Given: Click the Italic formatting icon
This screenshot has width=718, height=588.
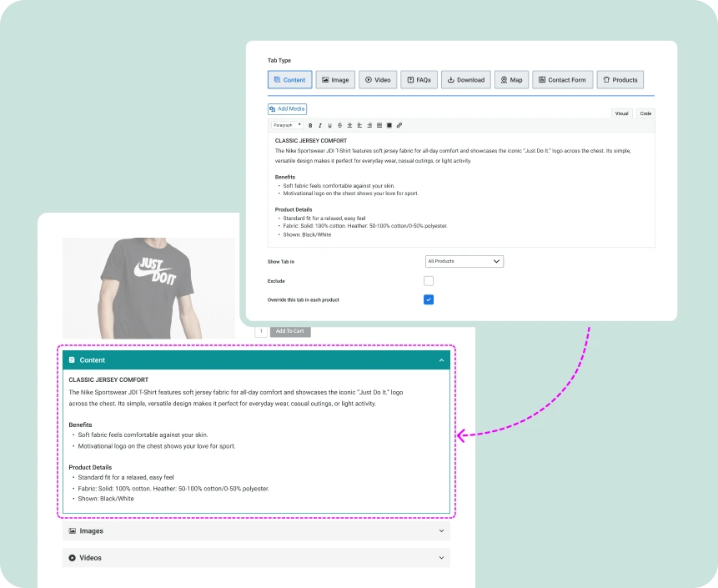Looking at the screenshot, I should (x=319, y=125).
